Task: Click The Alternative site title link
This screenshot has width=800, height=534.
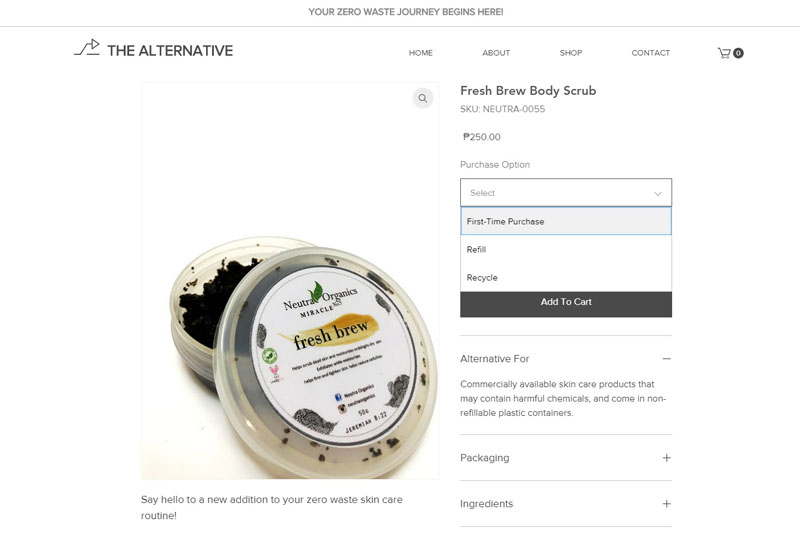Action: tap(170, 50)
